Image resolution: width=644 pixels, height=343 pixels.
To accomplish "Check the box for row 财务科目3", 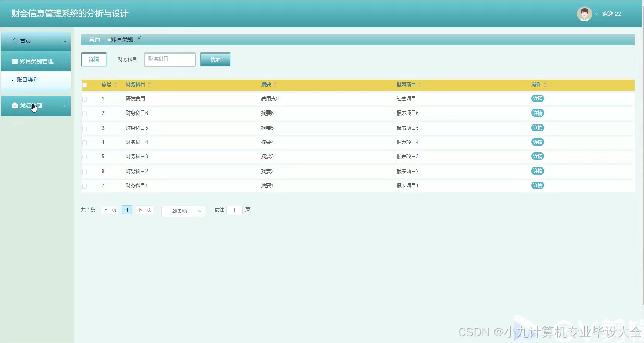I will (84, 157).
